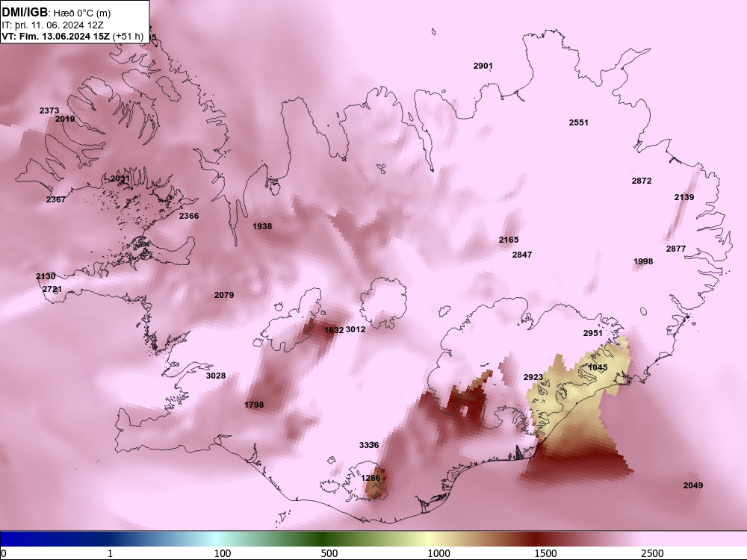Click the value 2901 in the north
747x560 pixels.
click(x=483, y=66)
